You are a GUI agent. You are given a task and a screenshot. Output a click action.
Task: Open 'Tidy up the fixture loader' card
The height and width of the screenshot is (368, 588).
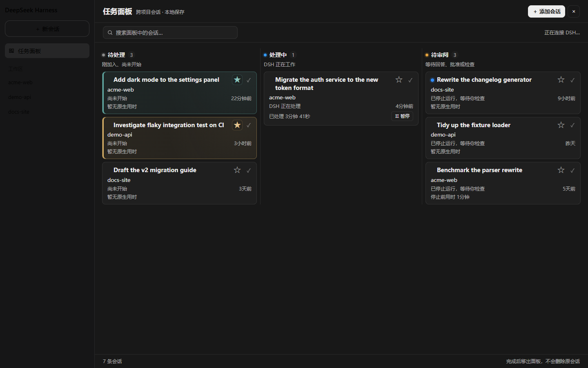(x=503, y=138)
